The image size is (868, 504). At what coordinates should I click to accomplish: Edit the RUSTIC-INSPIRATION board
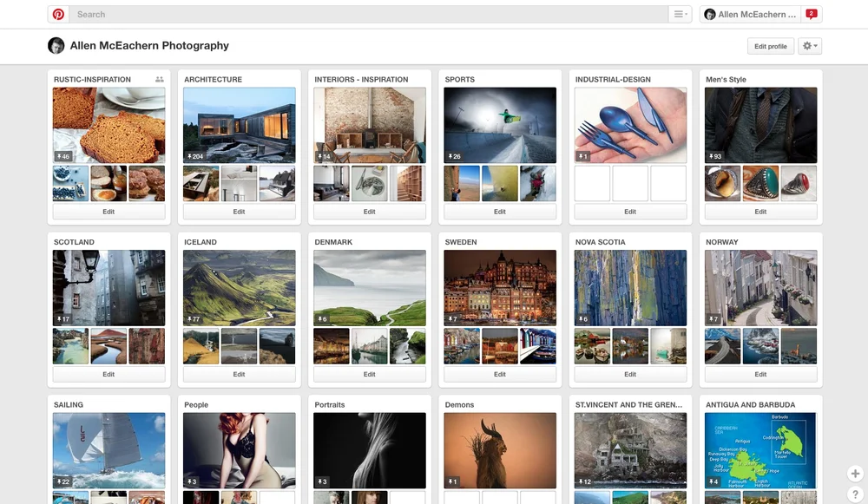tap(108, 212)
